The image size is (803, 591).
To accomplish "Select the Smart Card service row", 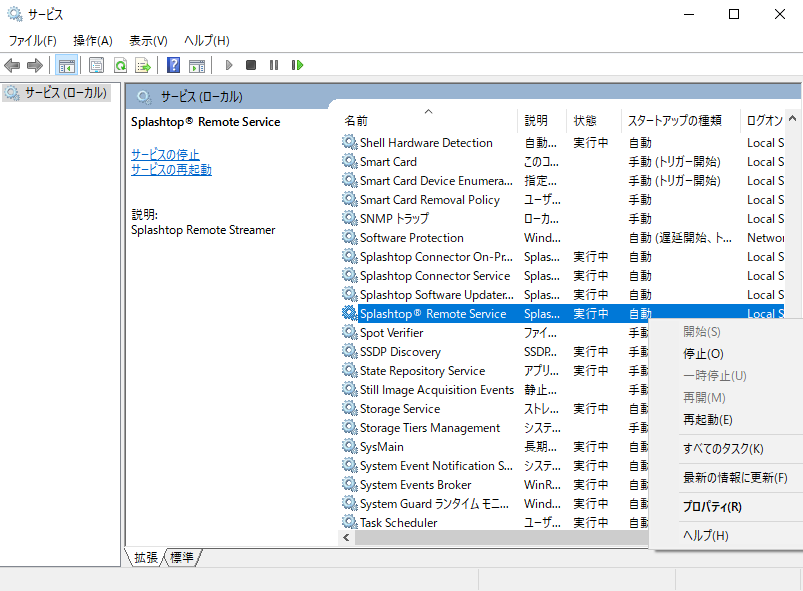I will 562,161.
